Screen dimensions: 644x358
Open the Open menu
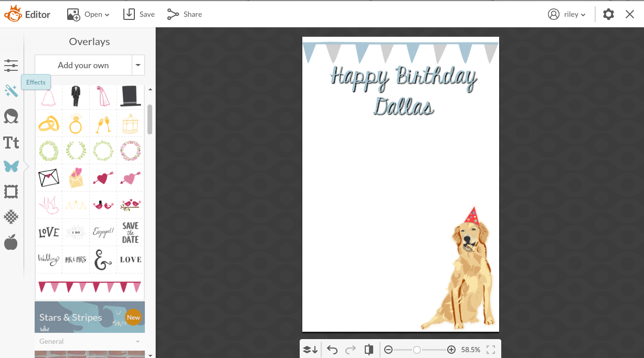[x=88, y=14]
